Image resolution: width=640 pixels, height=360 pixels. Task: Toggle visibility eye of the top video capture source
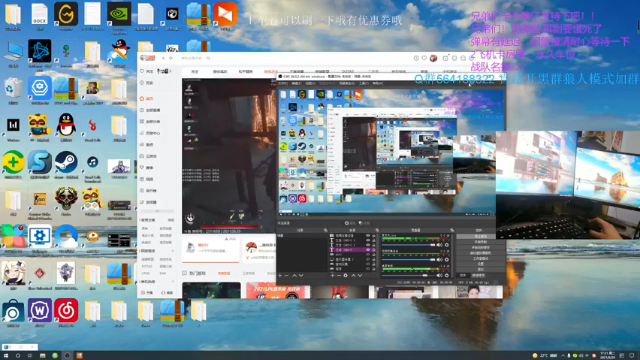tap(368, 236)
